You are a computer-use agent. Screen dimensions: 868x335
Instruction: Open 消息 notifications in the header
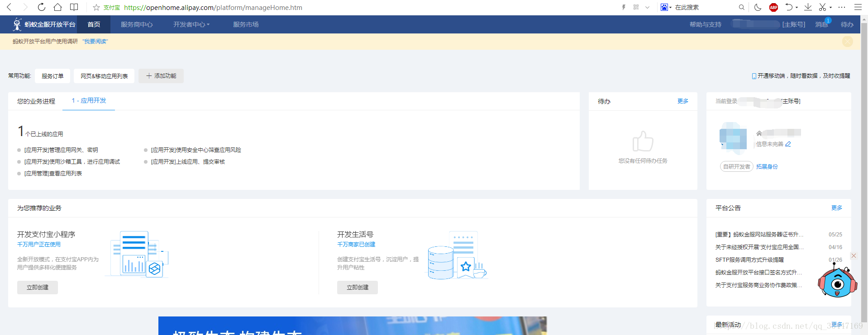tap(822, 24)
